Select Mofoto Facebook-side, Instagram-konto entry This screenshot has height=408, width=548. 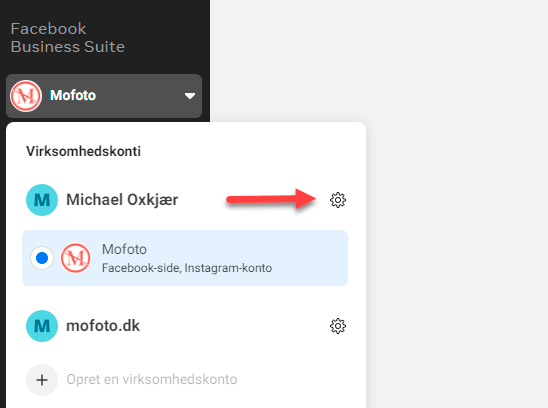coord(185,258)
